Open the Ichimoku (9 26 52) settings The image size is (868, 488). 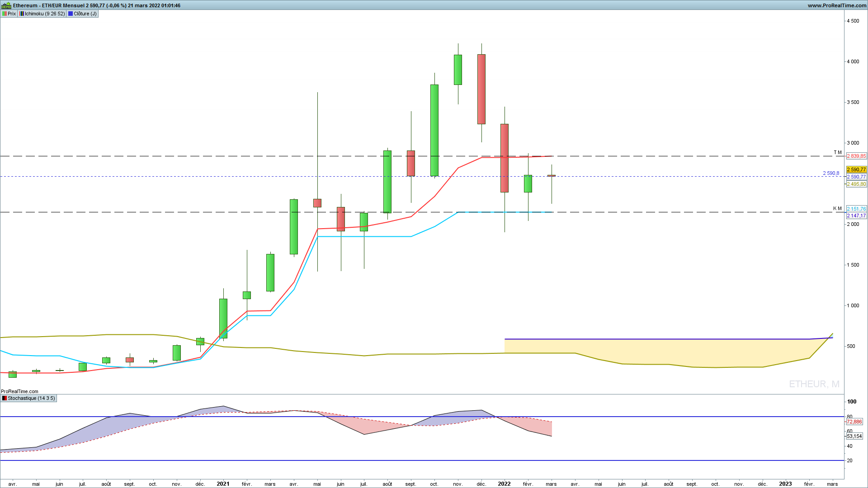42,14
